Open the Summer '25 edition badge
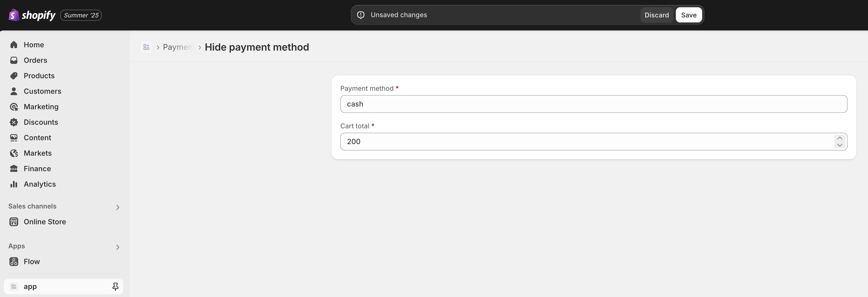 coord(81,15)
